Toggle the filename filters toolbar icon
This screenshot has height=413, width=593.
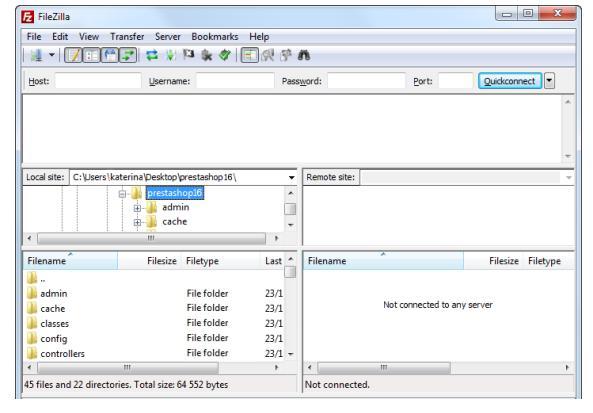point(250,56)
